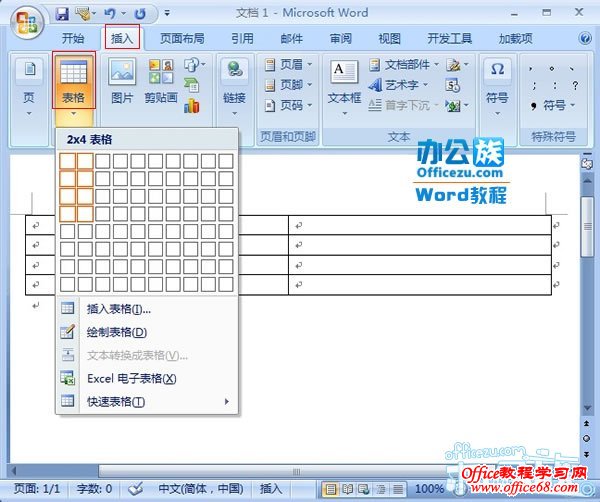Switch to the 视图 tab

(x=390, y=38)
